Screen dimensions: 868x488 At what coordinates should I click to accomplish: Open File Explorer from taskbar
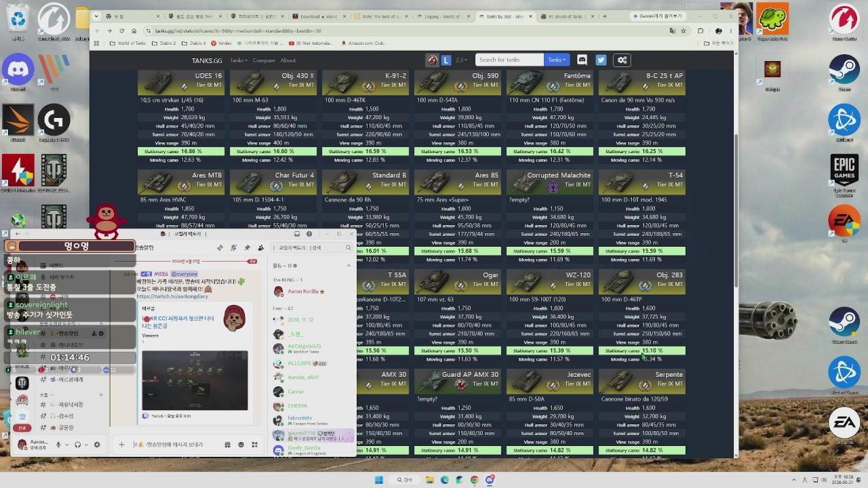[430, 480]
